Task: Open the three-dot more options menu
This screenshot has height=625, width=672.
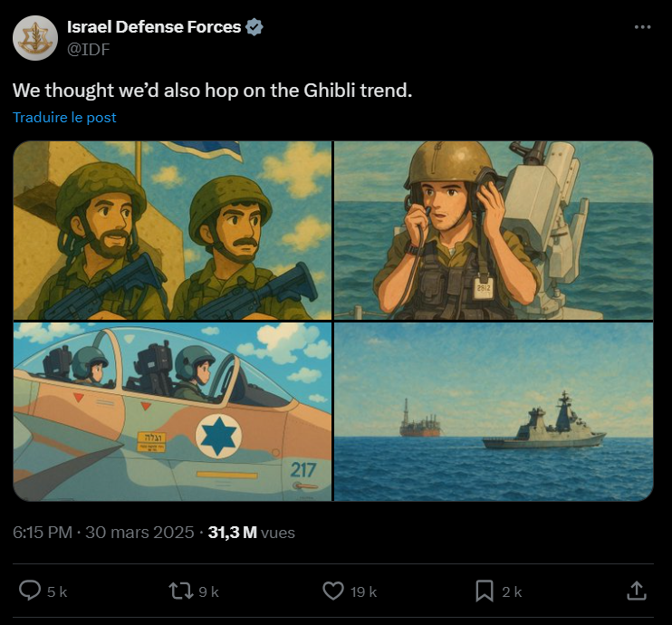Action: tap(643, 27)
